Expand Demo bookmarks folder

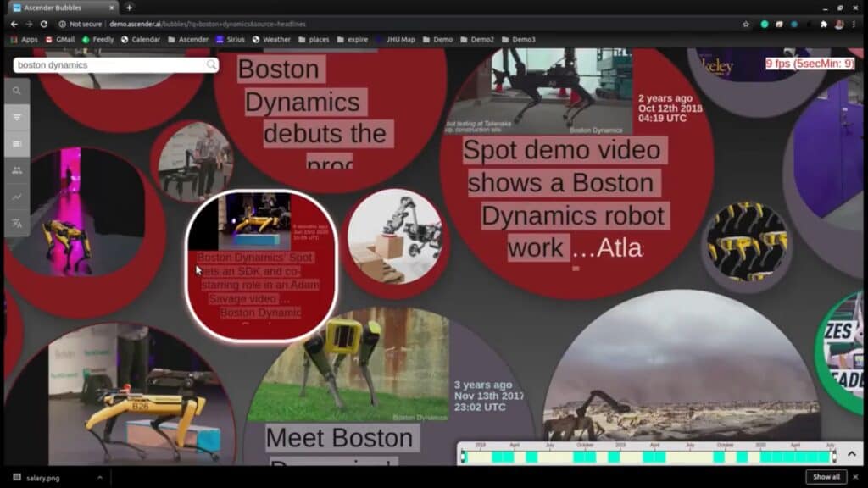click(437, 39)
